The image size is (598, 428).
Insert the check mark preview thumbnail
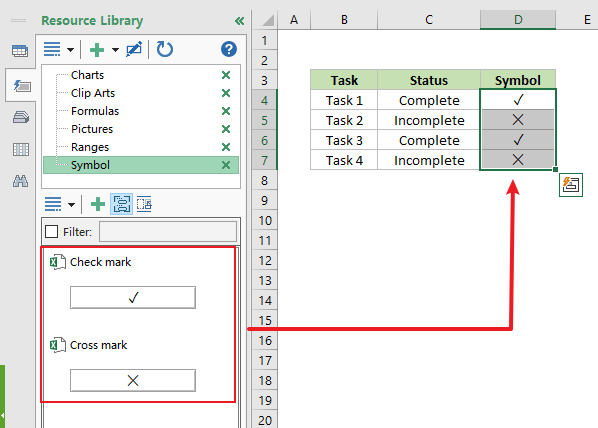pyautogui.click(x=133, y=297)
